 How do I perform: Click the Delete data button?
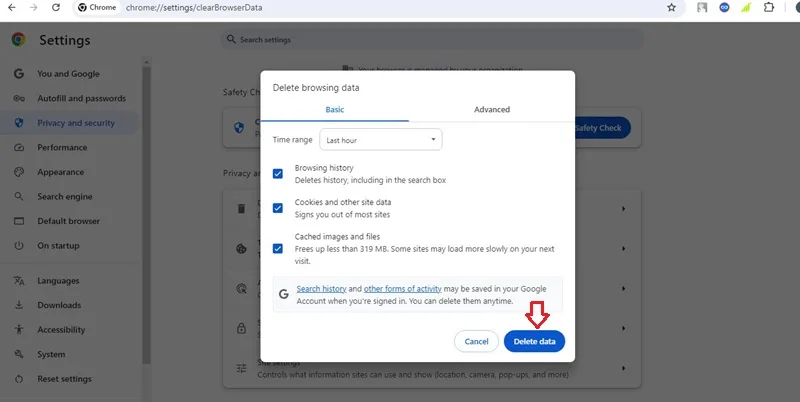point(534,341)
